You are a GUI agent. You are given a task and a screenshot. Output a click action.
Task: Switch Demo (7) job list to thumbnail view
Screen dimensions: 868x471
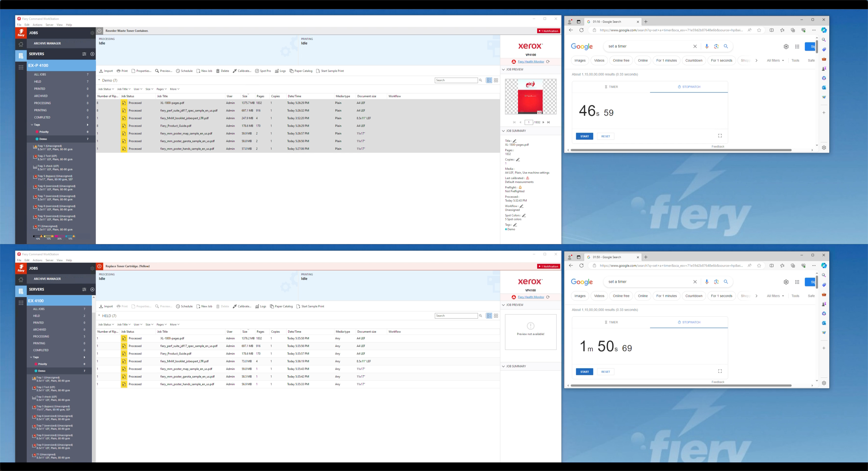(496, 80)
